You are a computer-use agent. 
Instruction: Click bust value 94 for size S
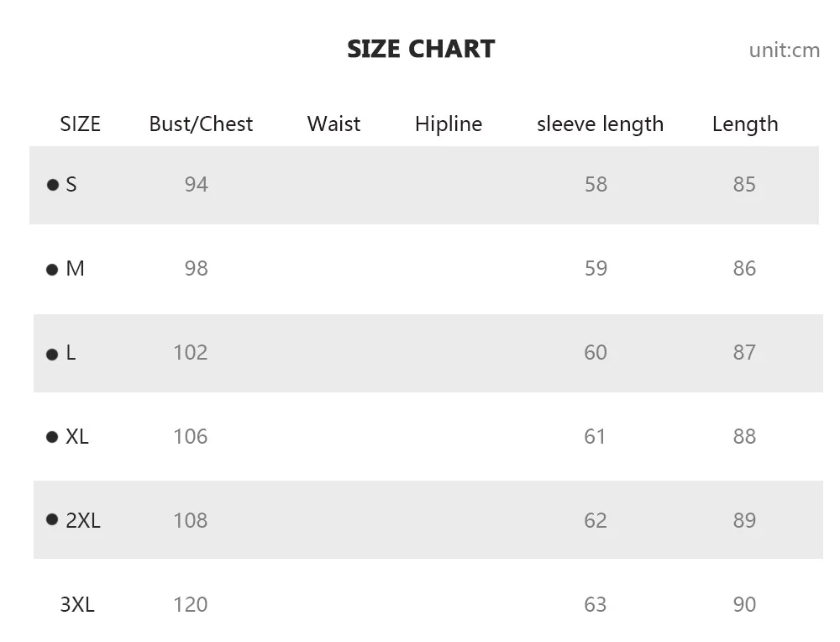click(196, 184)
